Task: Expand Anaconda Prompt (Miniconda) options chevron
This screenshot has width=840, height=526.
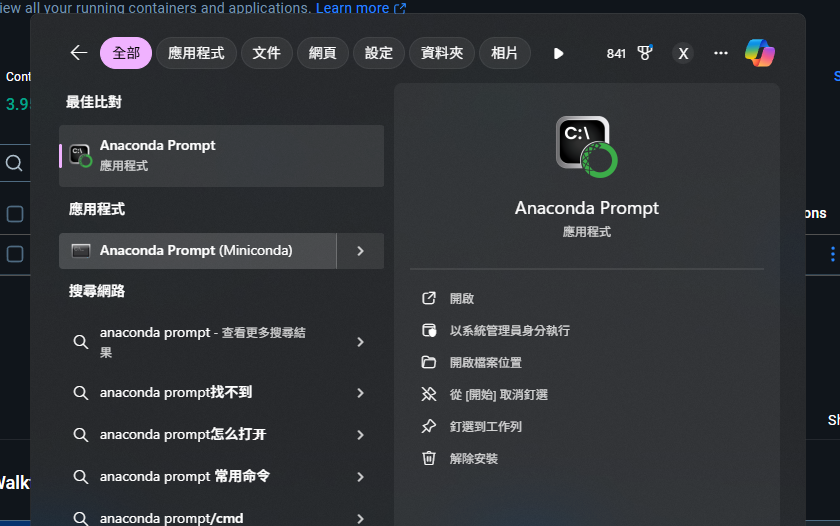Action: pyautogui.click(x=361, y=251)
